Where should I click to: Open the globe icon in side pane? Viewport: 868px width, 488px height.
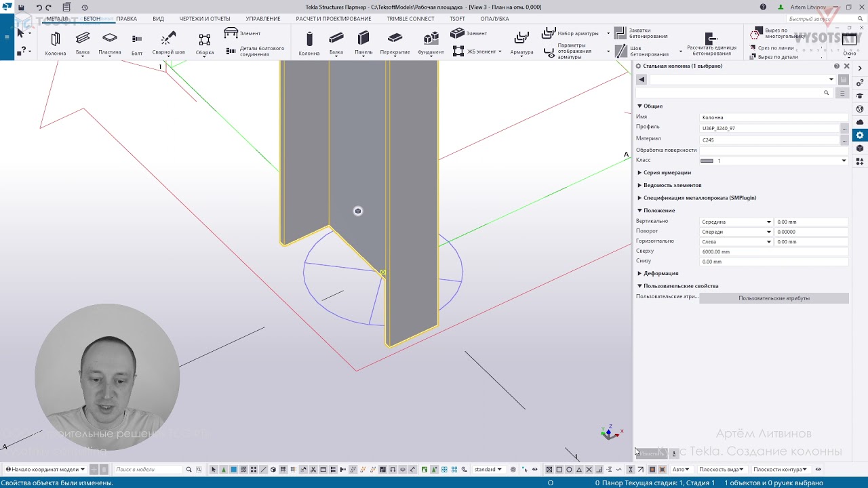point(860,109)
